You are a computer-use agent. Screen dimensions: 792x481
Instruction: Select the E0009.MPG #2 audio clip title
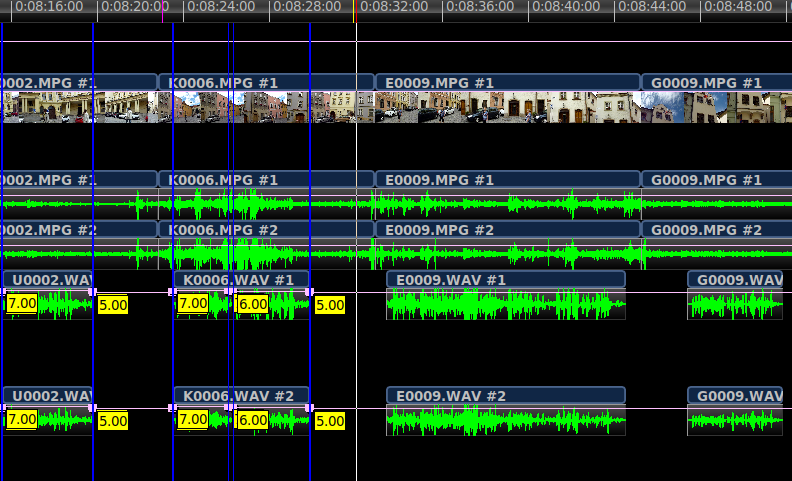507,230
